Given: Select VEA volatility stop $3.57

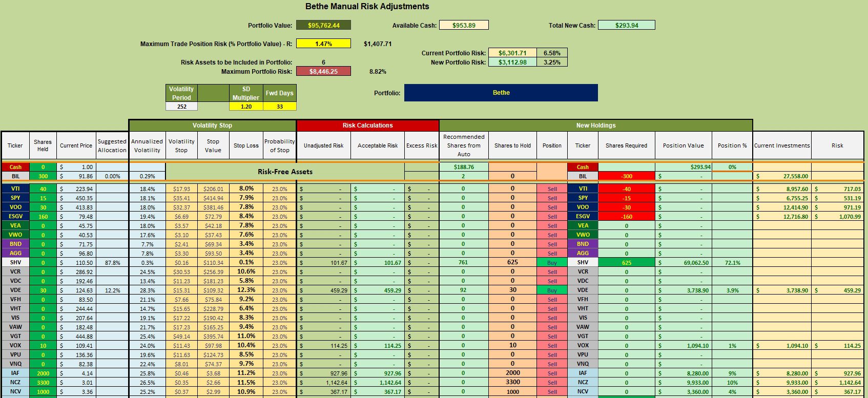Looking at the screenshot, I should point(181,226).
